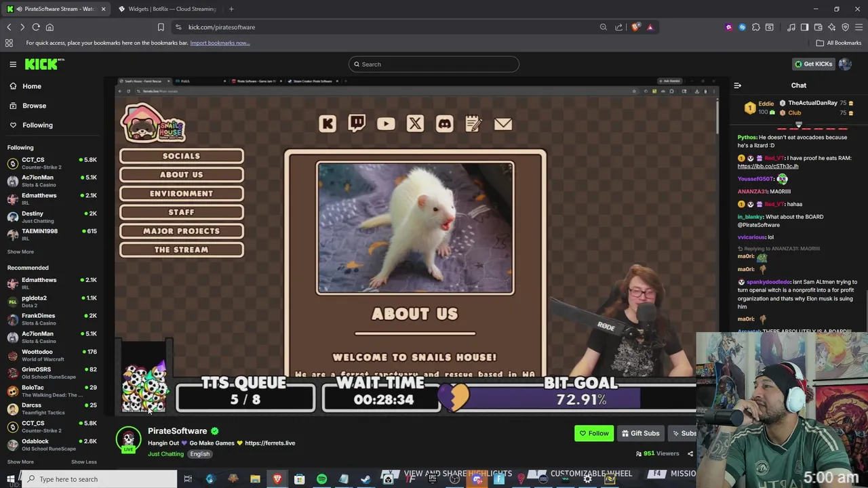Click the share page icon in address bar
868x488 pixels.
click(618, 27)
